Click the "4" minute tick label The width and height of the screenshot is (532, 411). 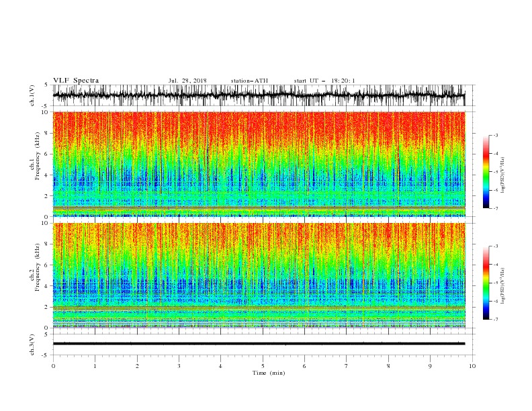pos(220,366)
